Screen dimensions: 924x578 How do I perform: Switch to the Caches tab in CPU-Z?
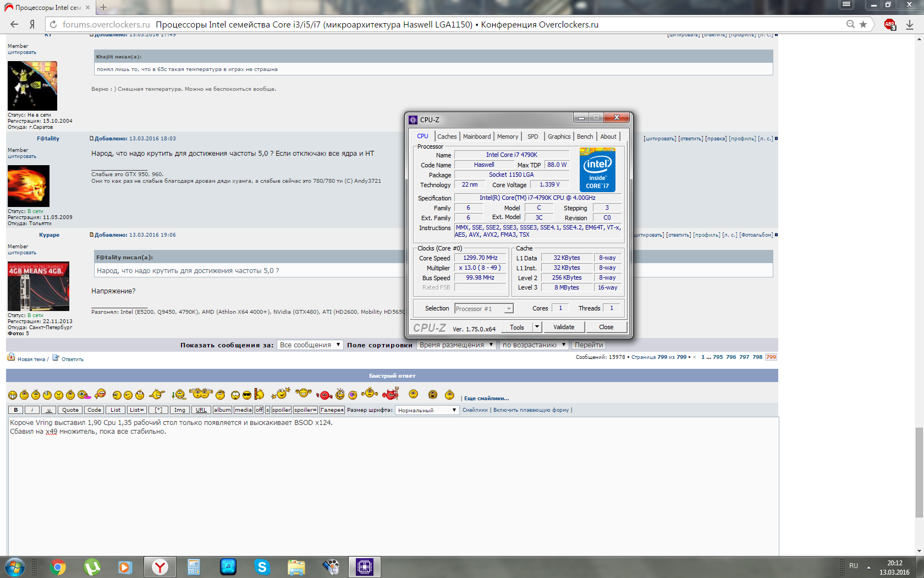447,137
